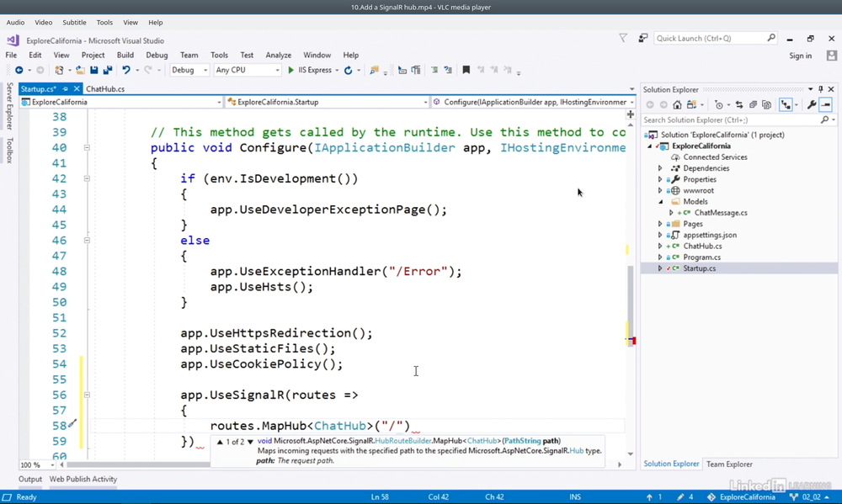Viewport: 842px width, 504px height.
Task: Toggle the pin on the Startup.cs tab
Action: pos(65,89)
